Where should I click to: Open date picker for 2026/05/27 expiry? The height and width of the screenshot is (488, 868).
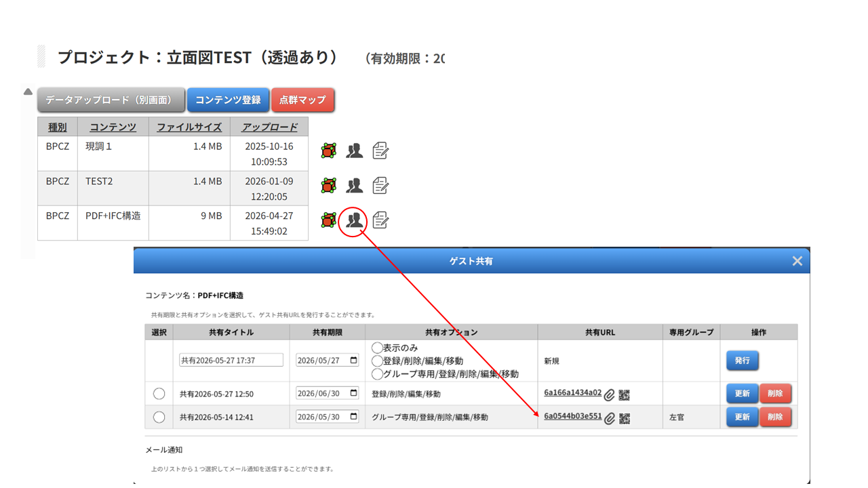(x=353, y=361)
